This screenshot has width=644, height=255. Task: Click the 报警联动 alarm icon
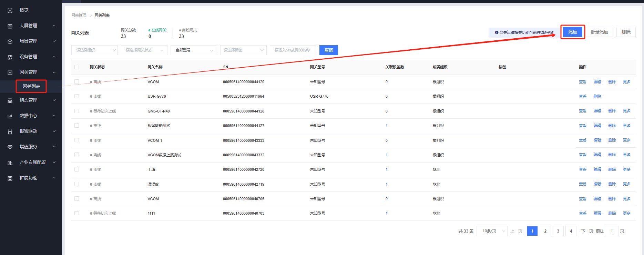tap(10, 131)
